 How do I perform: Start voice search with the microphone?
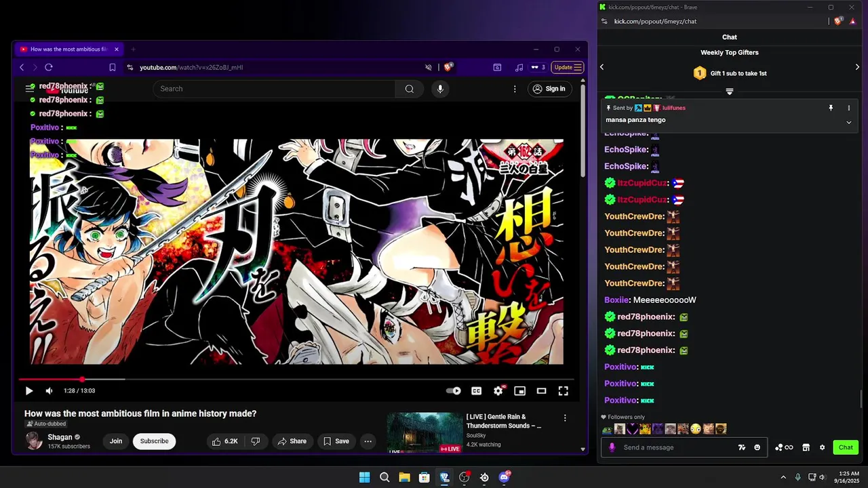tap(440, 89)
